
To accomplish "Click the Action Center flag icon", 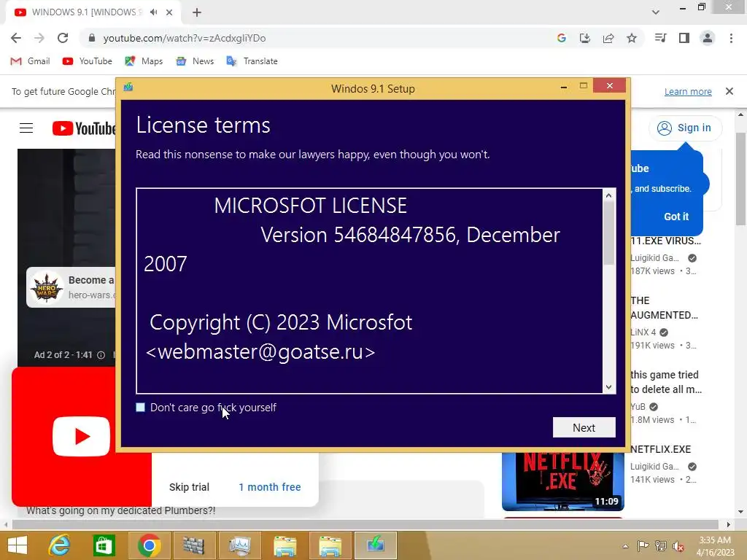I will click(x=643, y=545).
